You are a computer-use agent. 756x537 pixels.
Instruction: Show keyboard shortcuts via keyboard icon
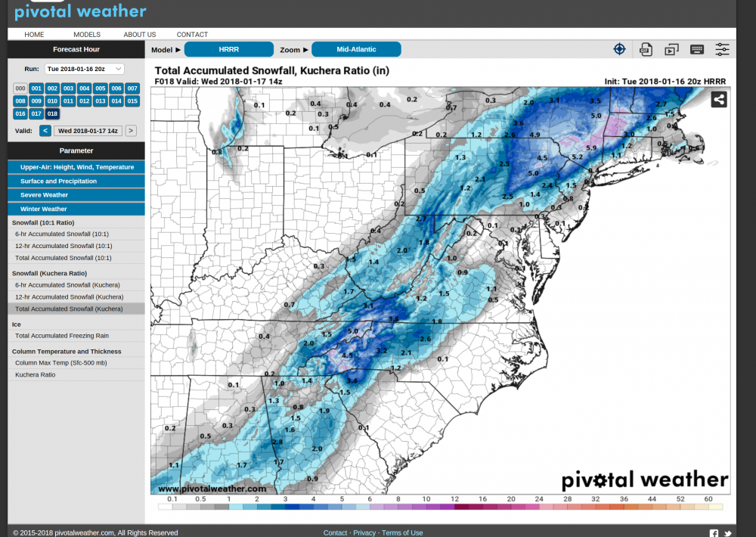coord(697,50)
